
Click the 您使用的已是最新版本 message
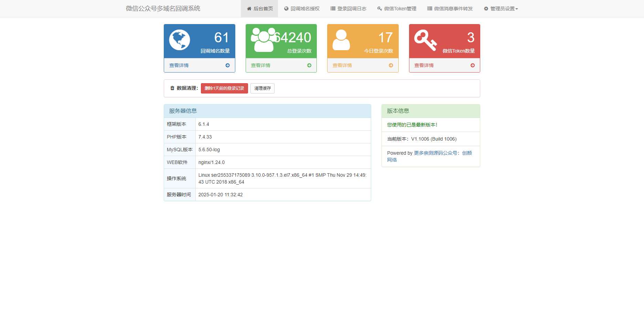coord(412,125)
